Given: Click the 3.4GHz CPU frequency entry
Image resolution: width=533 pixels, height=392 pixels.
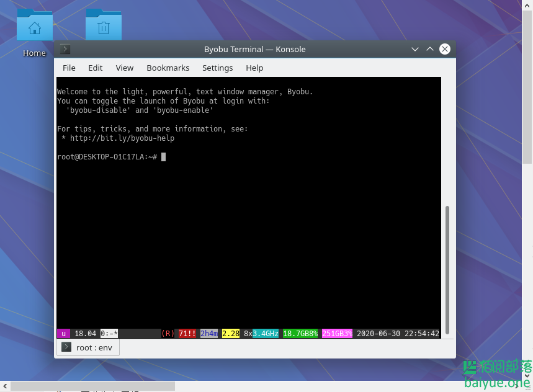Looking at the screenshot, I should tap(266, 334).
